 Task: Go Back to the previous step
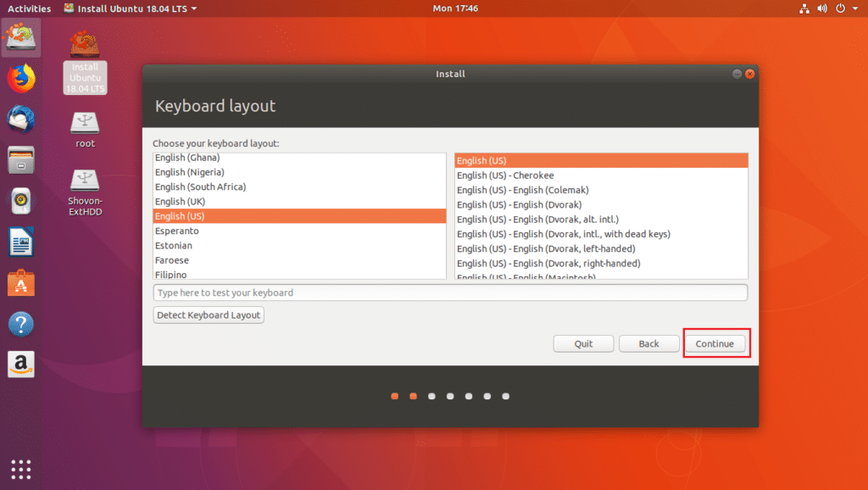[648, 343]
